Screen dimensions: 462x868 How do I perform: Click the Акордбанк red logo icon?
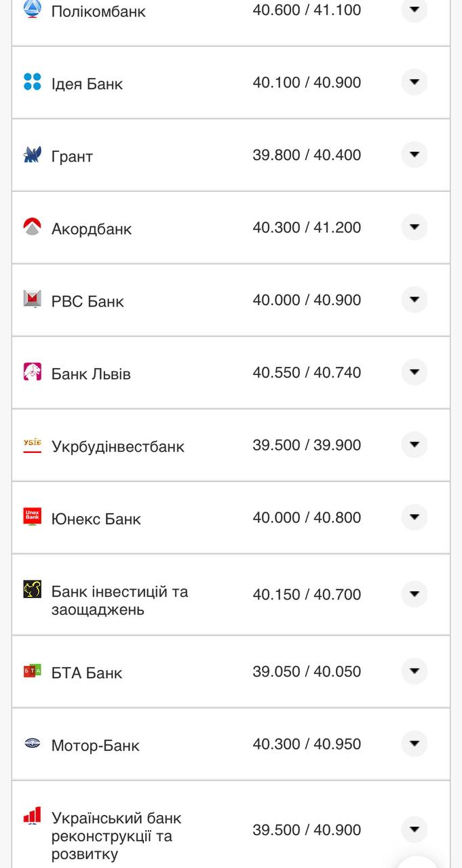point(32,226)
